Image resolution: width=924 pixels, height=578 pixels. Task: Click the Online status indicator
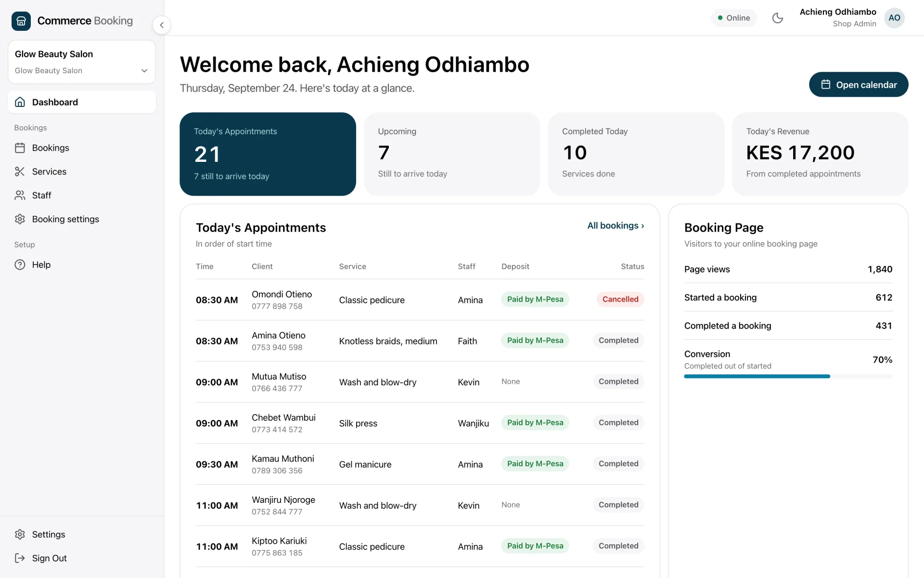pyautogui.click(x=734, y=18)
